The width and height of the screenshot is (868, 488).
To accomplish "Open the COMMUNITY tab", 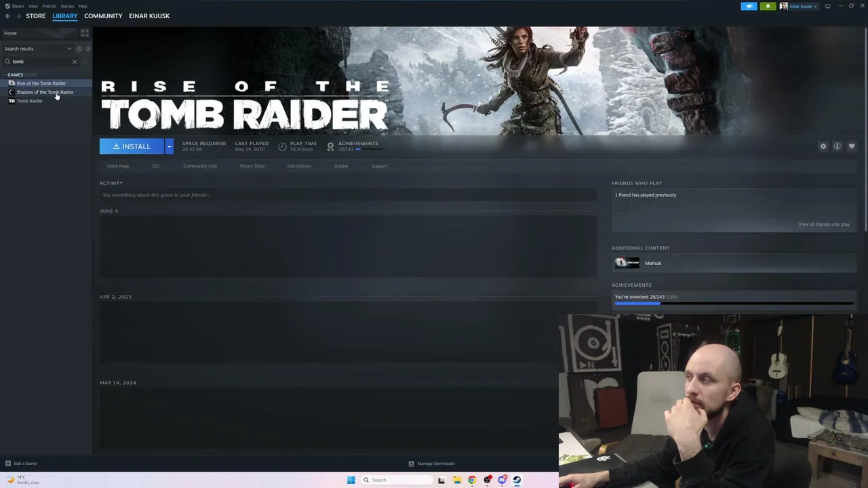I will click(x=103, y=16).
